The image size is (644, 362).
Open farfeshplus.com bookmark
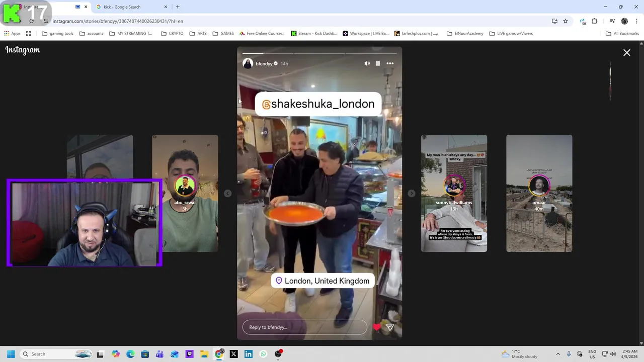pos(417,34)
